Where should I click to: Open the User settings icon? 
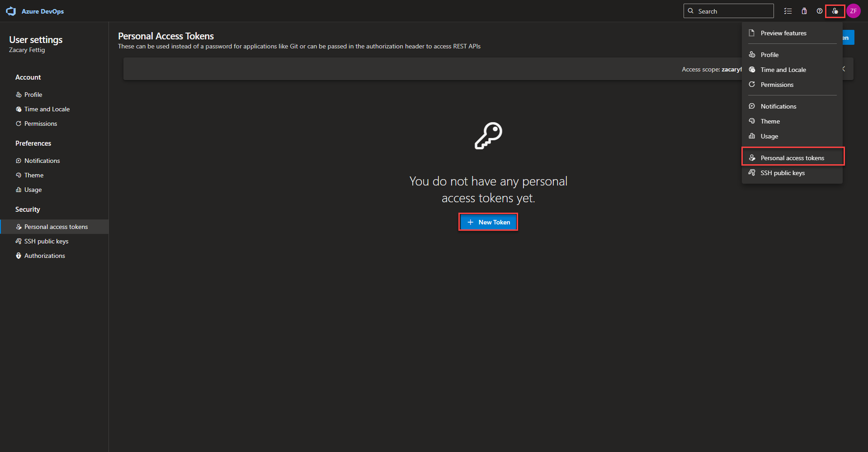point(835,11)
